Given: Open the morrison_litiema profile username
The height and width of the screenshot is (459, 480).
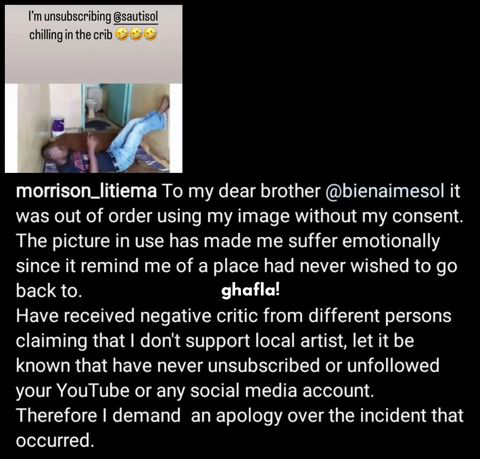Looking at the screenshot, I should (x=86, y=191).
